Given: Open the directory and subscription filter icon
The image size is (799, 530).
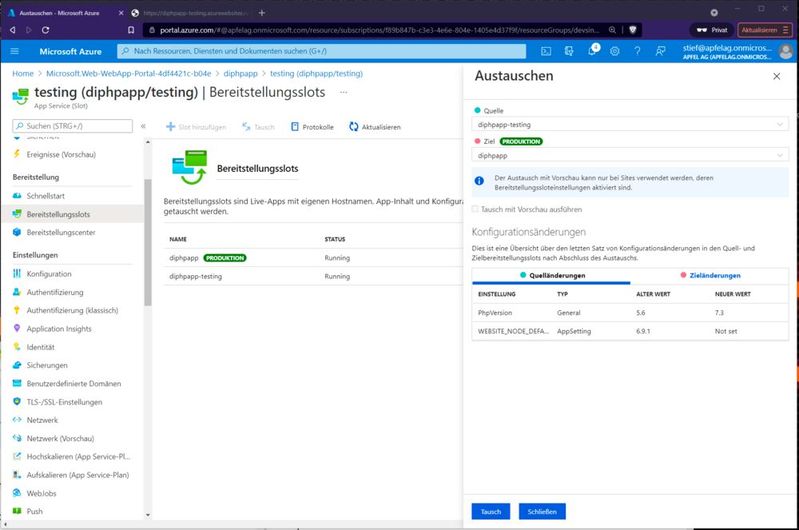Looking at the screenshot, I should coord(569,51).
